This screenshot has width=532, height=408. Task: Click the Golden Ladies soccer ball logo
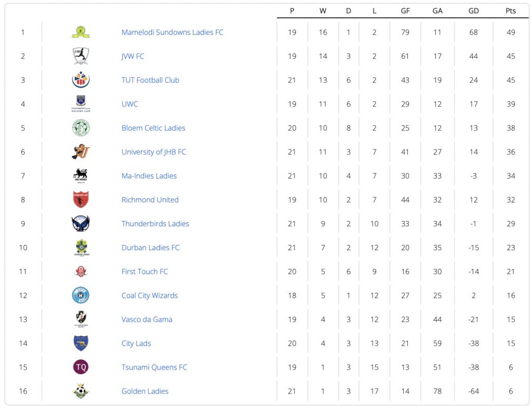pyautogui.click(x=81, y=391)
